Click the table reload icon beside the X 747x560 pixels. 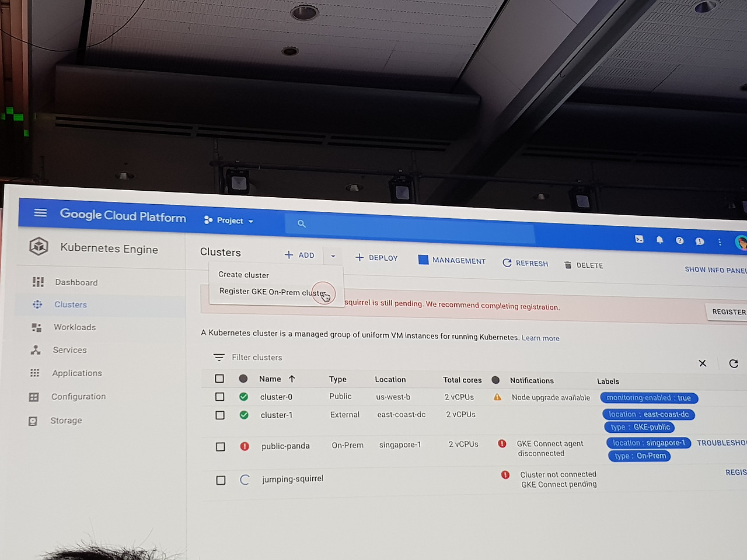click(x=734, y=363)
